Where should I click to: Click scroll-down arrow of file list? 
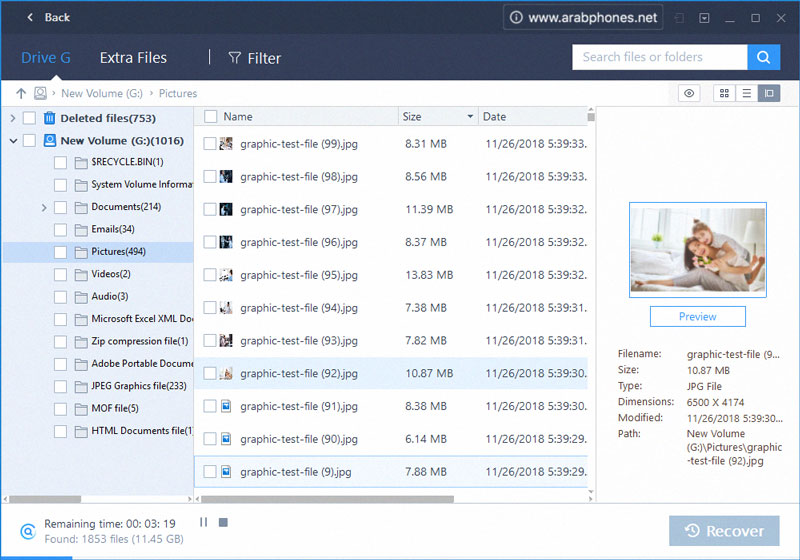pyautogui.click(x=591, y=492)
